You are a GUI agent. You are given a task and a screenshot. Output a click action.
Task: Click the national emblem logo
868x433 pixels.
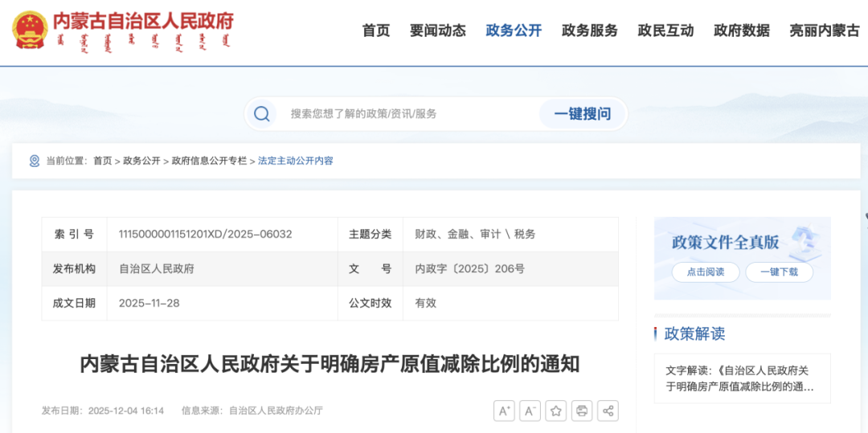click(30, 31)
